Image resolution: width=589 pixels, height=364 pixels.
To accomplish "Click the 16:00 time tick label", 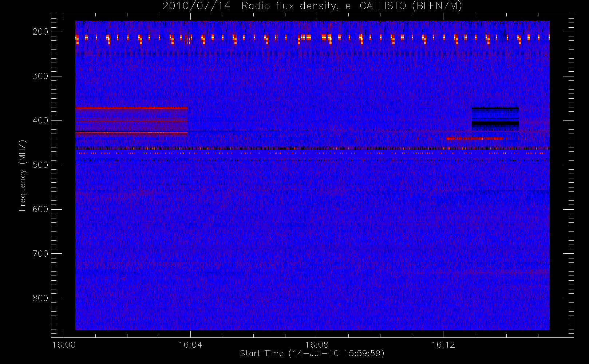I will pyautogui.click(x=64, y=345).
